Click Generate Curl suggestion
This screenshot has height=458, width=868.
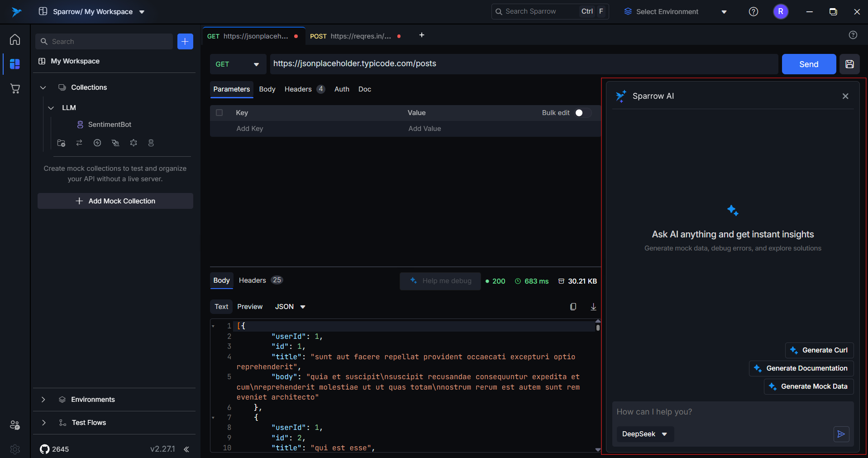[x=820, y=350]
